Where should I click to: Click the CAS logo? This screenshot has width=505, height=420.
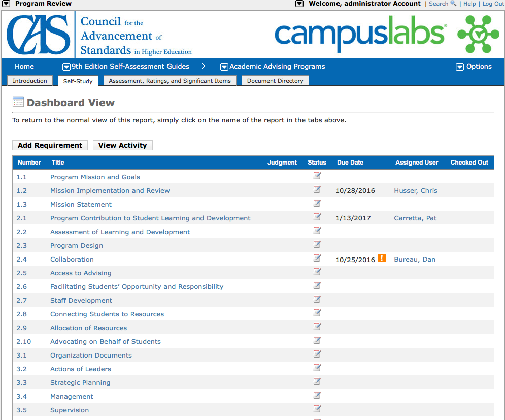(x=39, y=35)
